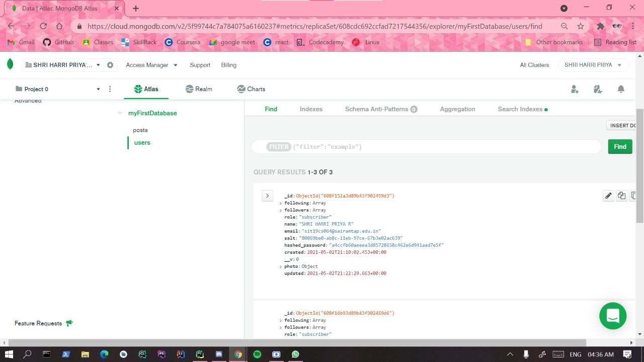Screen dimensions: 644x362
Task: Open the All Clusters link
Action: click(x=534, y=64)
